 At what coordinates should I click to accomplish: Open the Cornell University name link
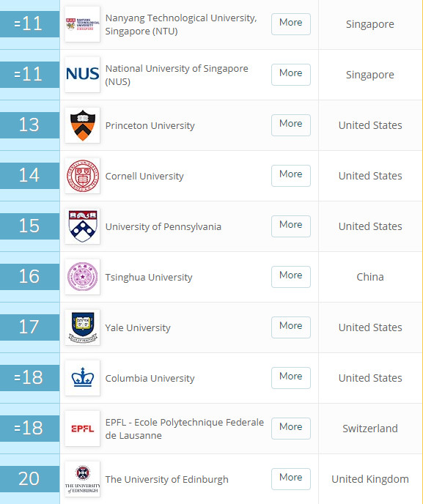pos(144,176)
